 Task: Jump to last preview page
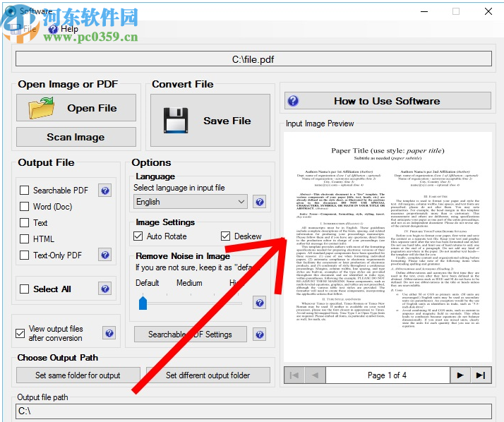tap(481, 375)
